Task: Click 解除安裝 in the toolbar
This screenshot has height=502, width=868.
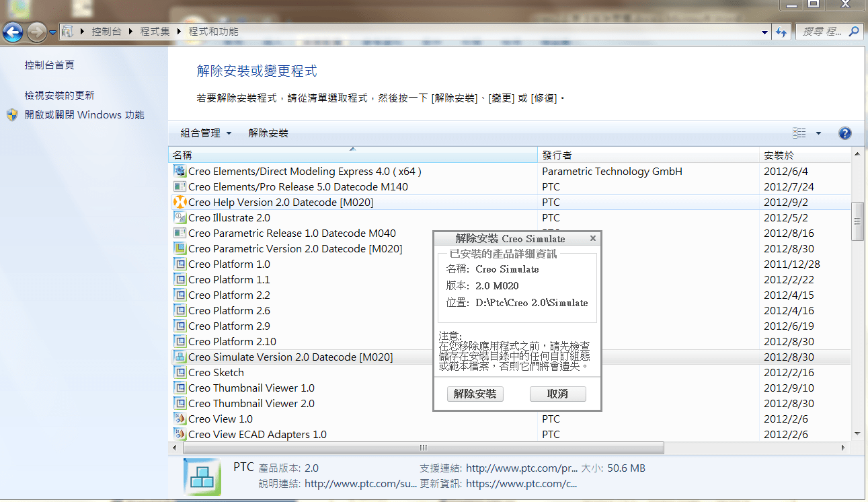Action: pyautogui.click(x=268, y=133)
